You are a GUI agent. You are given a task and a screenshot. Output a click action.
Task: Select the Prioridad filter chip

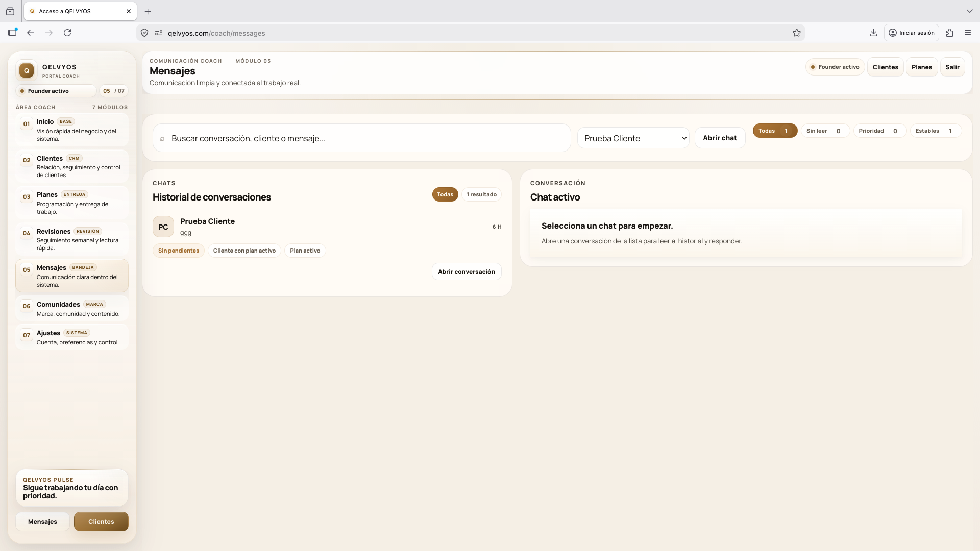coord(879,131)
